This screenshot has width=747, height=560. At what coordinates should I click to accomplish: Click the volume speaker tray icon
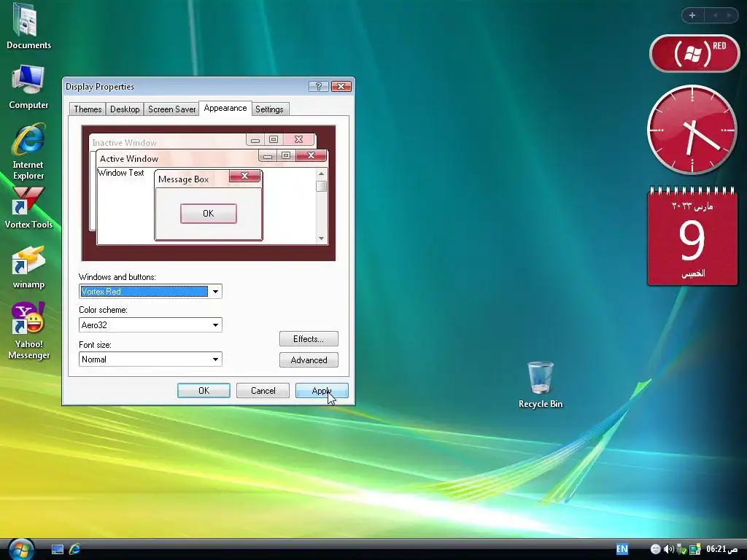(669, 549)
